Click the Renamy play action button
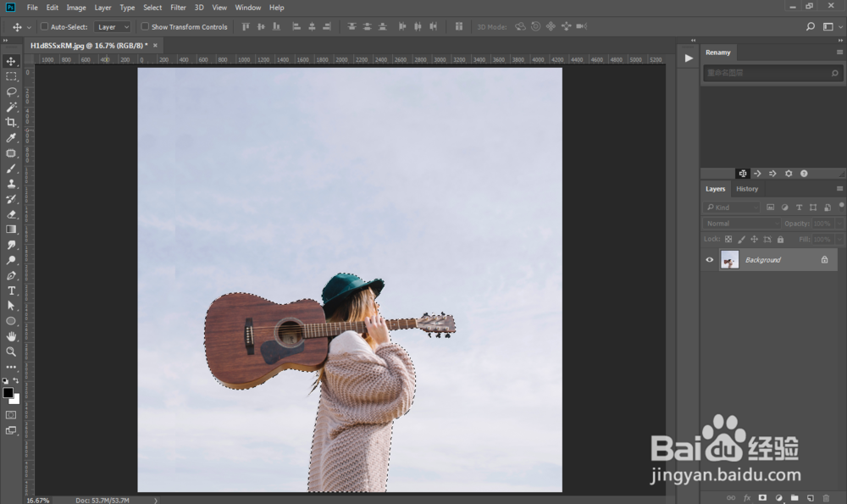 (689, 58)
